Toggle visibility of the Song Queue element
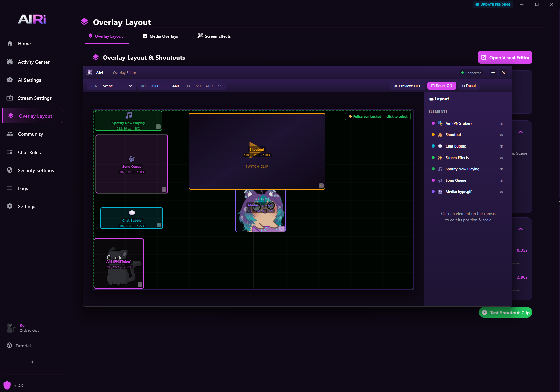Image resolution: width=560 pixels, height=392 pixels. [x=501, y=180]
